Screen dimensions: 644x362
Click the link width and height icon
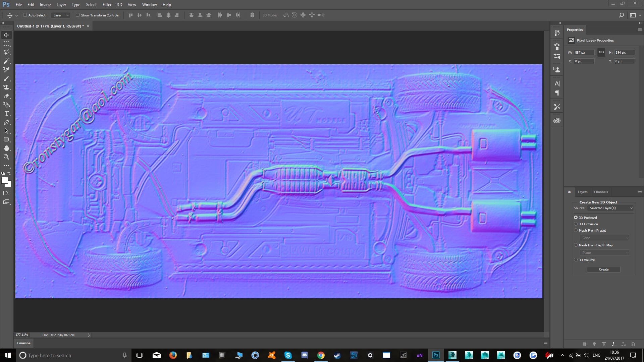click(601, 52)
